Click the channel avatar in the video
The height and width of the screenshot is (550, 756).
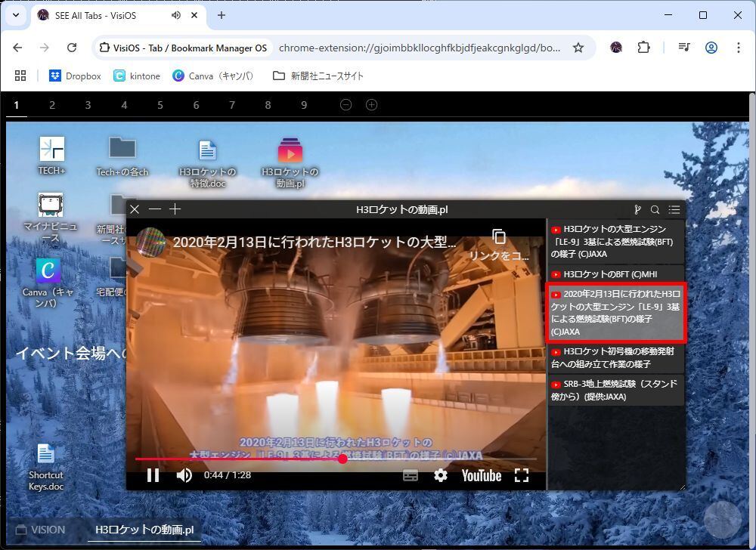point(151,242)
